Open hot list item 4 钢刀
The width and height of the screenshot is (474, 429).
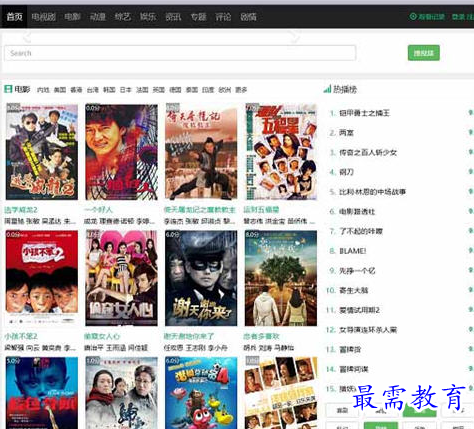[346, 172]
